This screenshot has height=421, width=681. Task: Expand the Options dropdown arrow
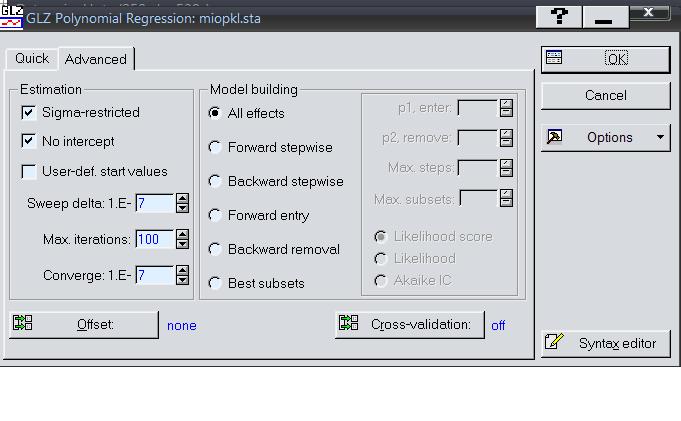tap(660, 137)
